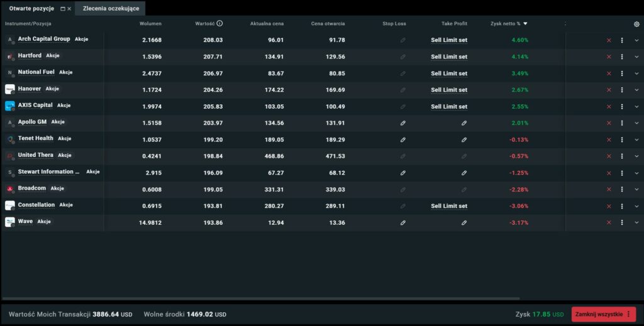The width and height of the screenshot is (644, 326).
Task: Close the Broadcom position with red X
Action: [x=609, y=189]
